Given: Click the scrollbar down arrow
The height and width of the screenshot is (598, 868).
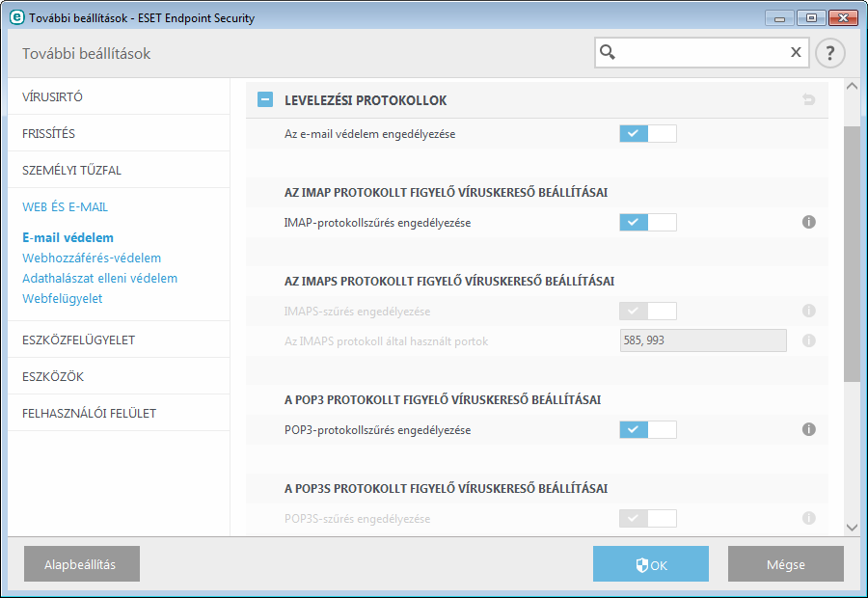Looking at the screenshot, I should (852, 528).
